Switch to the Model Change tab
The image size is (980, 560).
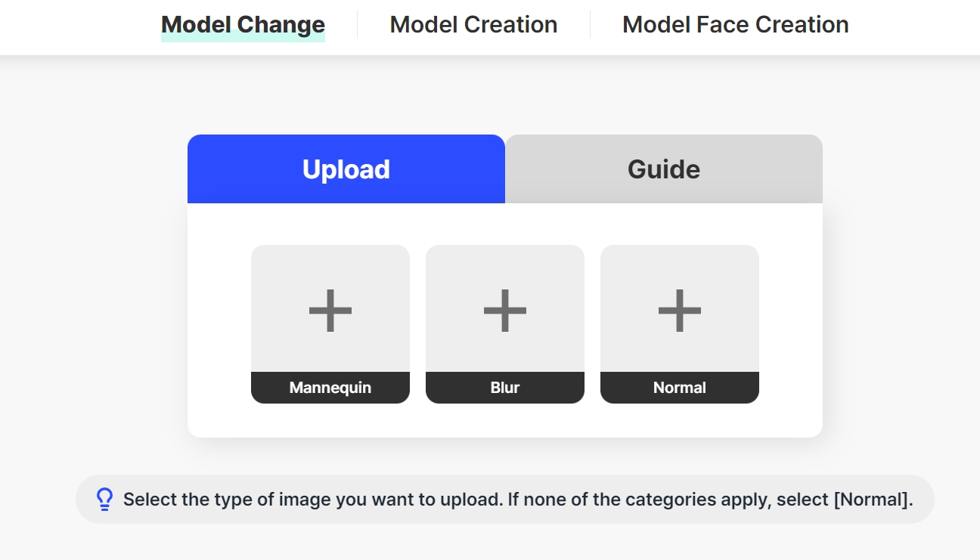tap(243, 24)
